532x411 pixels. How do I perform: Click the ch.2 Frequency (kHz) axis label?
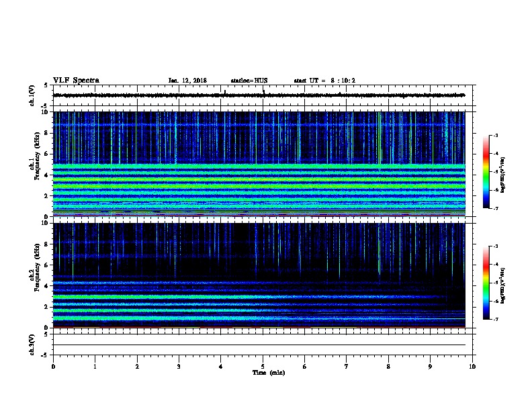[34, 267]
